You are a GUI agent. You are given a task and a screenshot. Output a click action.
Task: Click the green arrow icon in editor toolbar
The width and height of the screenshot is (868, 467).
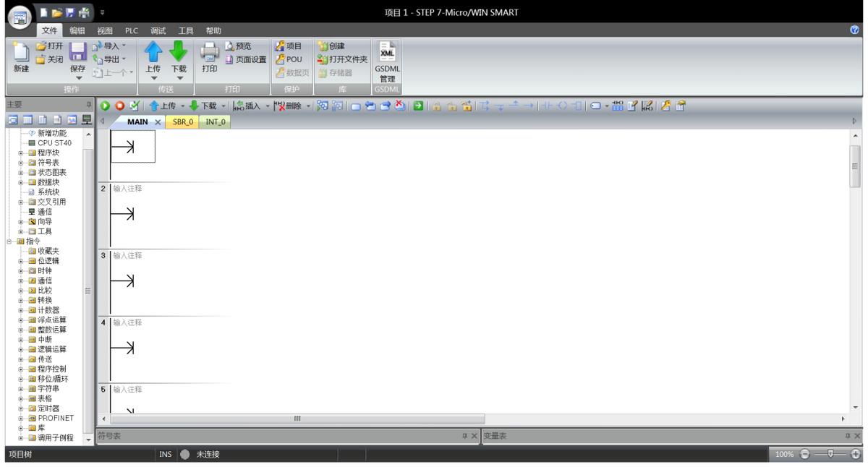pos(418,106)
